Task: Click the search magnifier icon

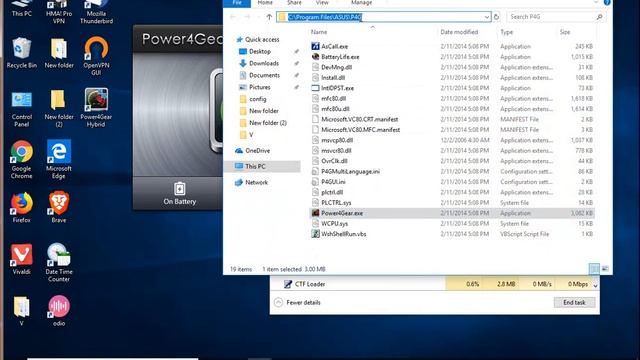Action: click(x=599, y=17)
